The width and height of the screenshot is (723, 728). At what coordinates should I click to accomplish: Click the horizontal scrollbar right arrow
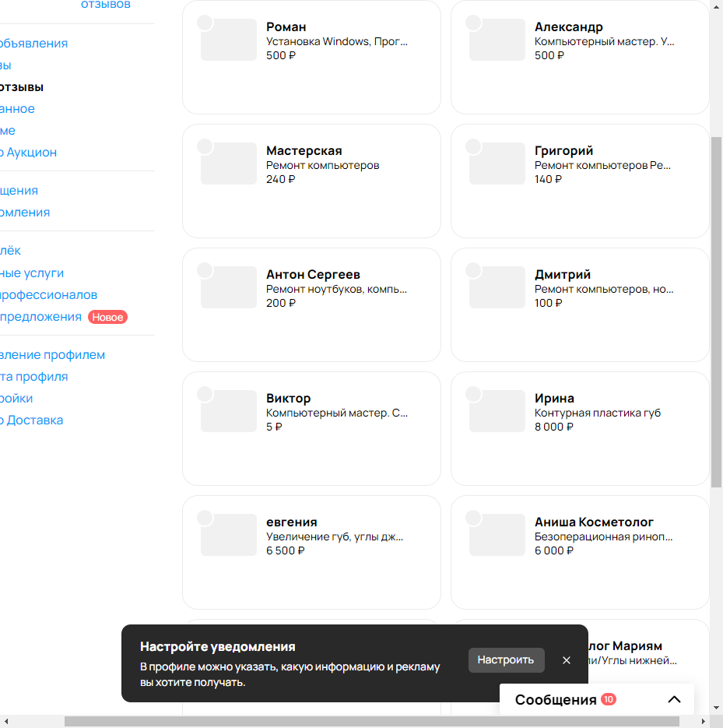click(703, 722)
